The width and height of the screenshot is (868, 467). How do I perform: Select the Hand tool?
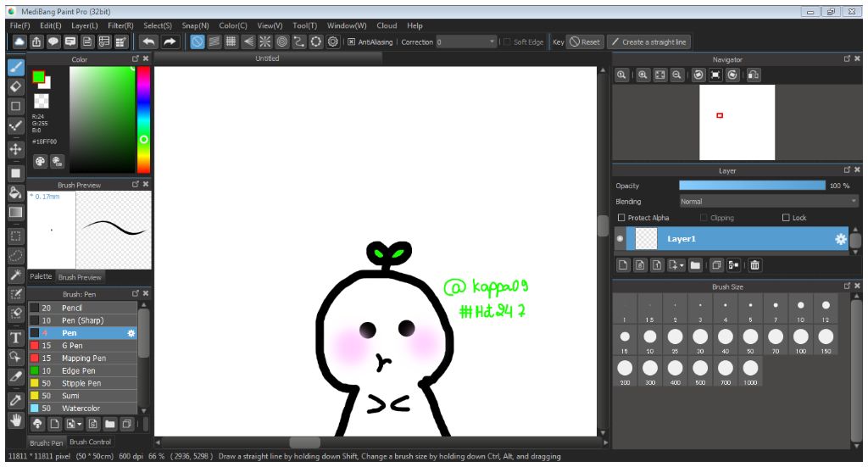tap(15, 420)
